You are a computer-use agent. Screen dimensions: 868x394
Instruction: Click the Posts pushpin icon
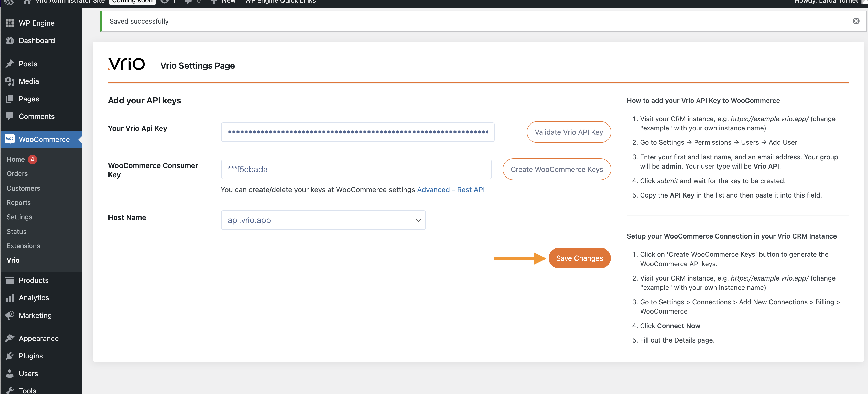click(10, 64)
